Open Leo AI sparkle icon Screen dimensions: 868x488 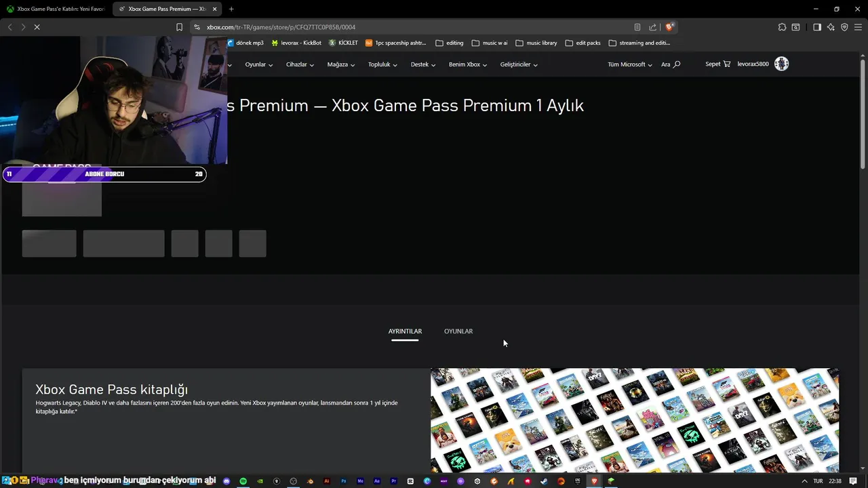[831, 27]
